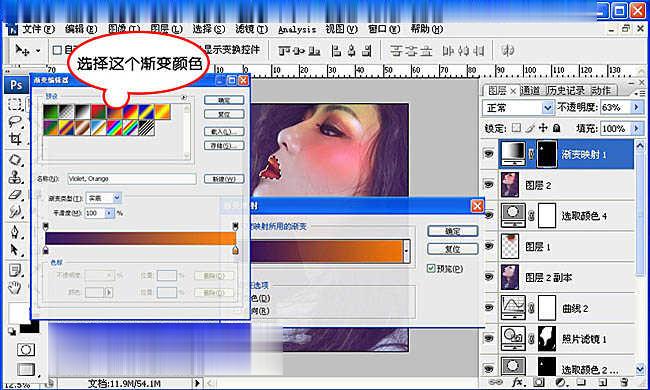Viewport: 650px width, 390px height.
Task: Select the Clone Stamp tool
Action: (x=15, y=177)
